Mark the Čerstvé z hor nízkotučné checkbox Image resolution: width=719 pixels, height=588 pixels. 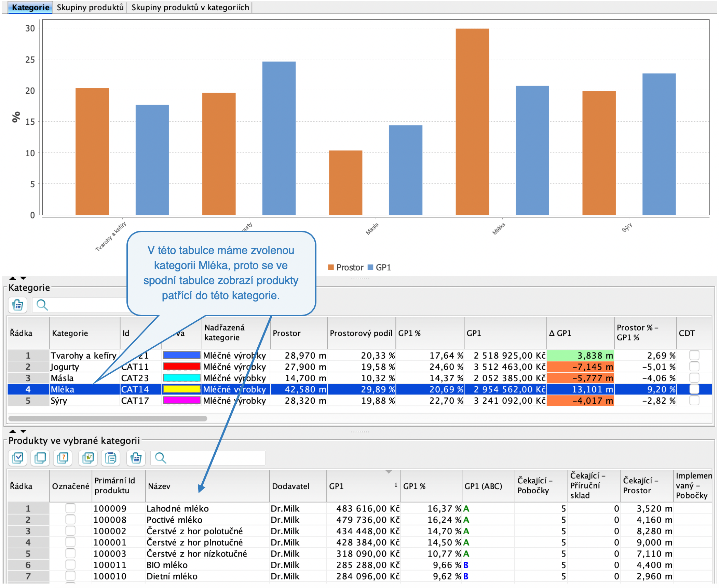tap(70, 553)
